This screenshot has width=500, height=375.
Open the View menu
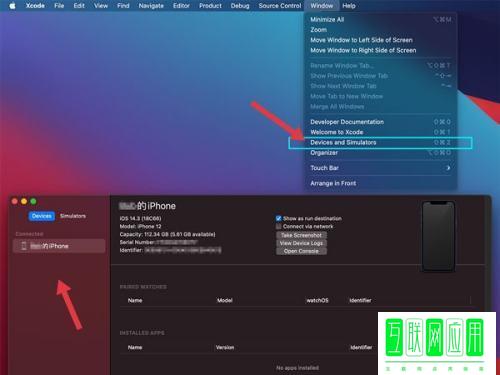click(101, 6)
